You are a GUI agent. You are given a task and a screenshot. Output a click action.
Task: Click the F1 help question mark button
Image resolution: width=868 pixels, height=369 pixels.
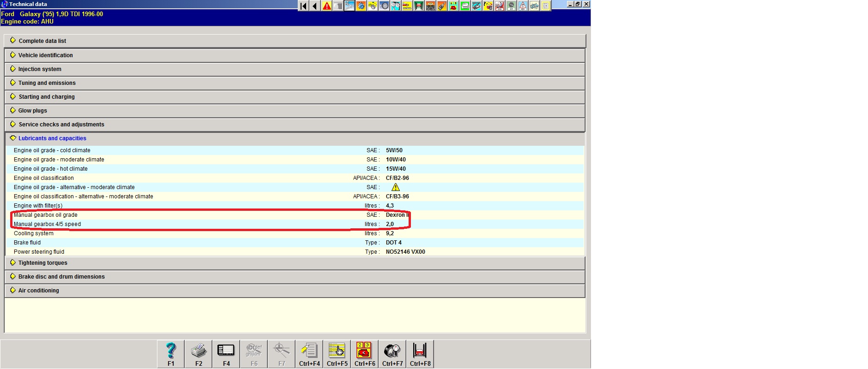171,354
